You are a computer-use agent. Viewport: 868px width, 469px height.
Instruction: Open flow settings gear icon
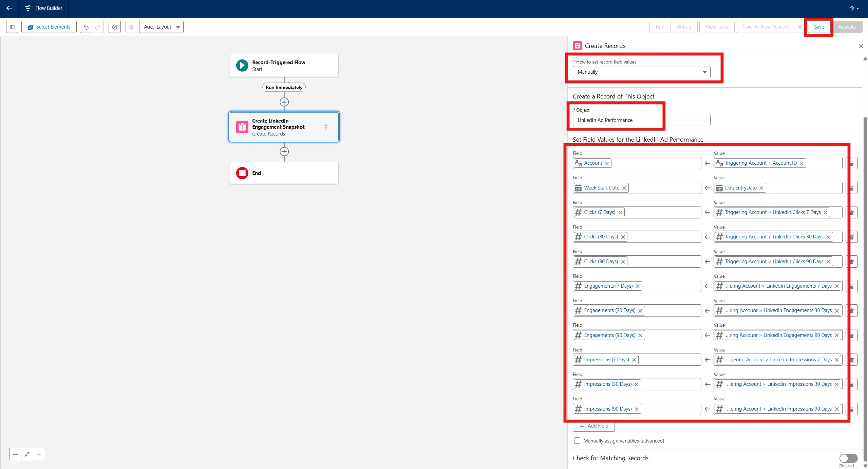(x=131, y=27)
